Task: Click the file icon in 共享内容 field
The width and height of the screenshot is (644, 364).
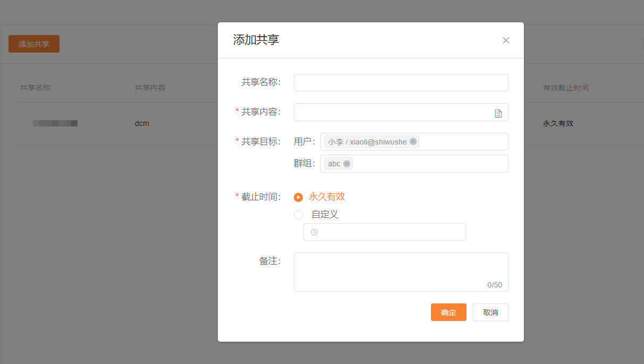Action: pyautogui.click(x=498, y=113)
